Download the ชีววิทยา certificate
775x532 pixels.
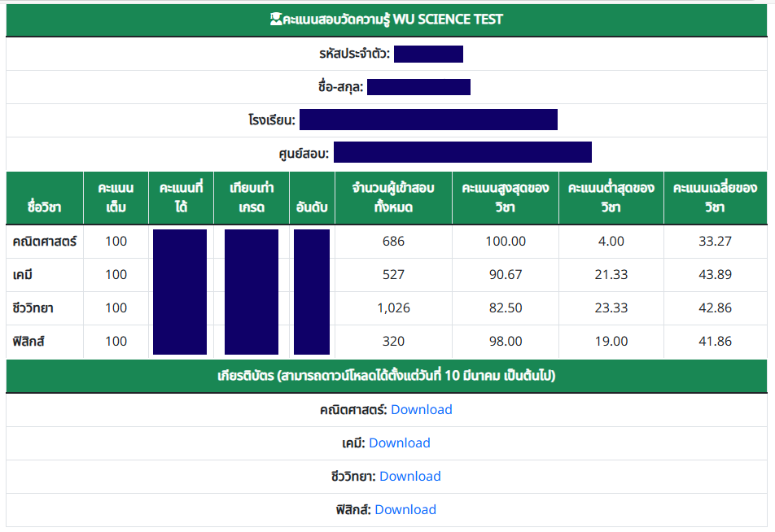[409, 477]
